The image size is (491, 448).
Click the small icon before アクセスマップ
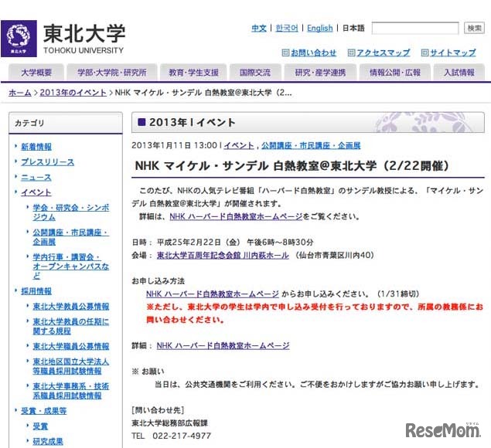tap(351, 53)
